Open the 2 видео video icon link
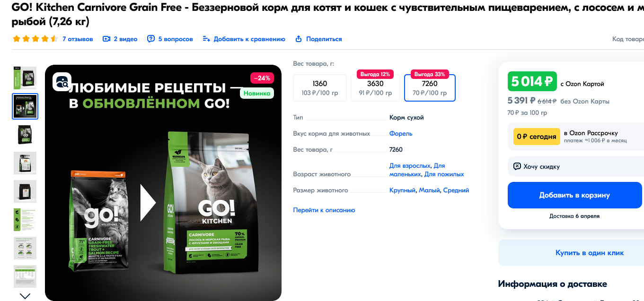The image size is (644, 301). click(x=106, y=39)
